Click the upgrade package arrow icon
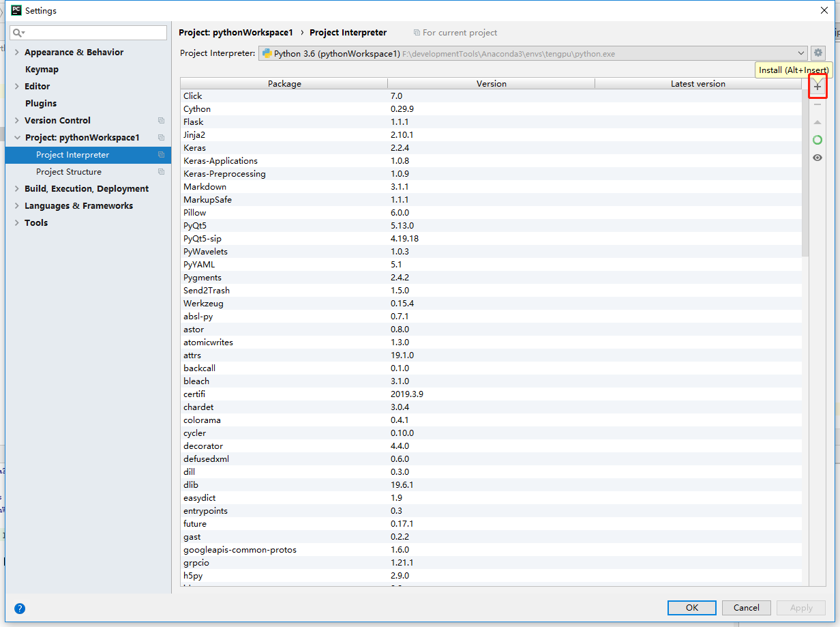Screen dimensions: 840x627 817,122
